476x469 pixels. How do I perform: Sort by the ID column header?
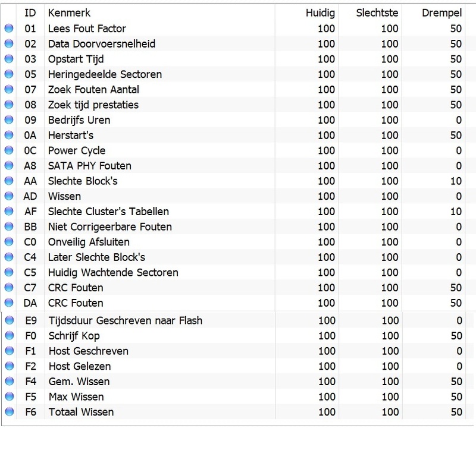point(30,12)
